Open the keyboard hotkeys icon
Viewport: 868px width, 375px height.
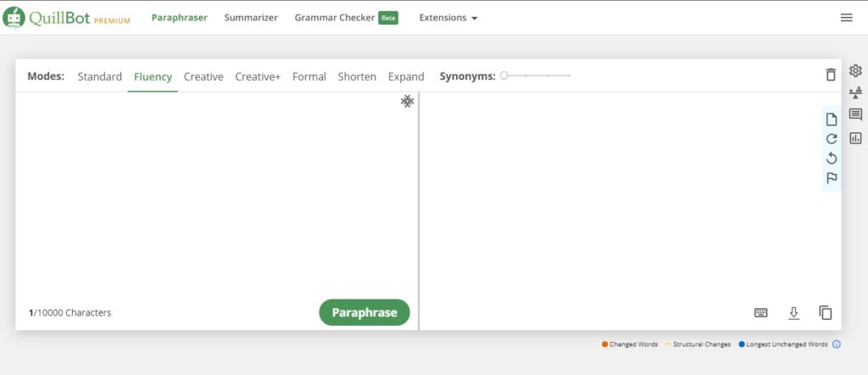click(x=760, y=312)
